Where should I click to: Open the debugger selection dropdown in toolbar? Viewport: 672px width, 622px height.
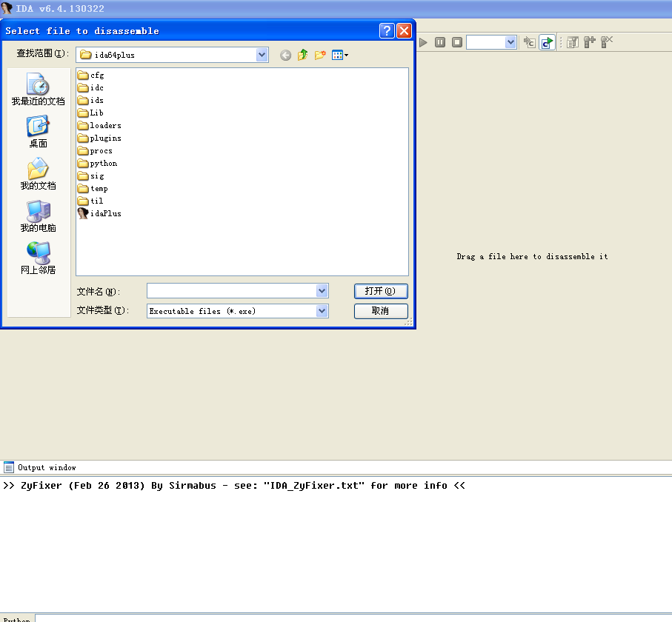(510, 42)
